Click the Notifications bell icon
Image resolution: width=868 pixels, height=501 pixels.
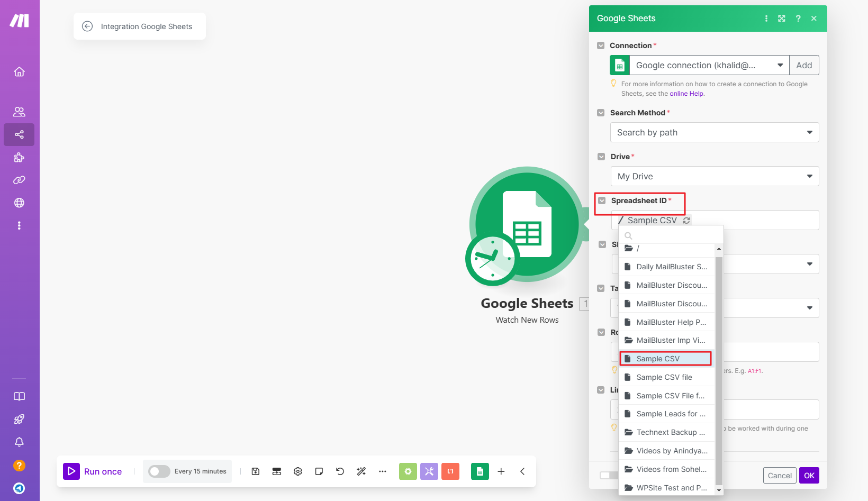coord(19,442)
